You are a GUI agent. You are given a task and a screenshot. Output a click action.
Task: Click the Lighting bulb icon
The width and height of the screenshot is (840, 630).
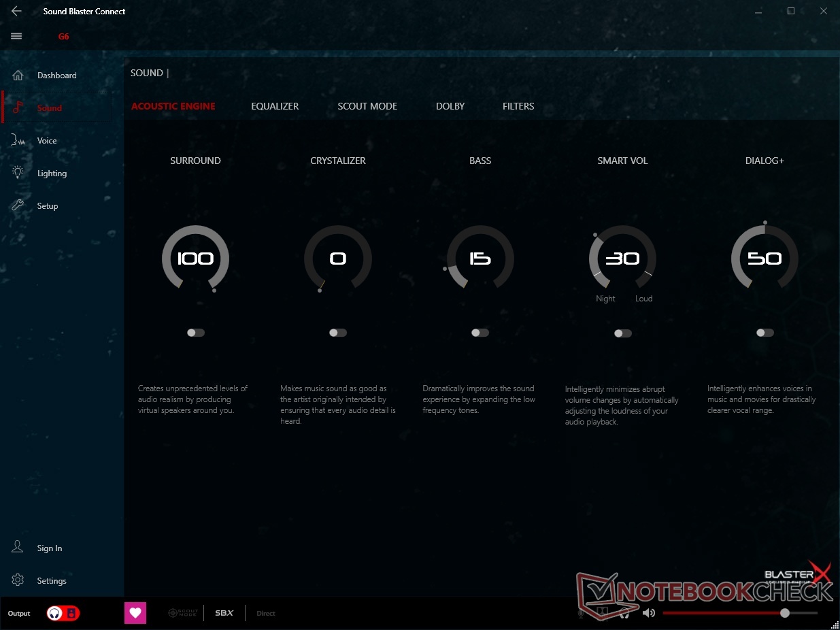coord(18,173)
